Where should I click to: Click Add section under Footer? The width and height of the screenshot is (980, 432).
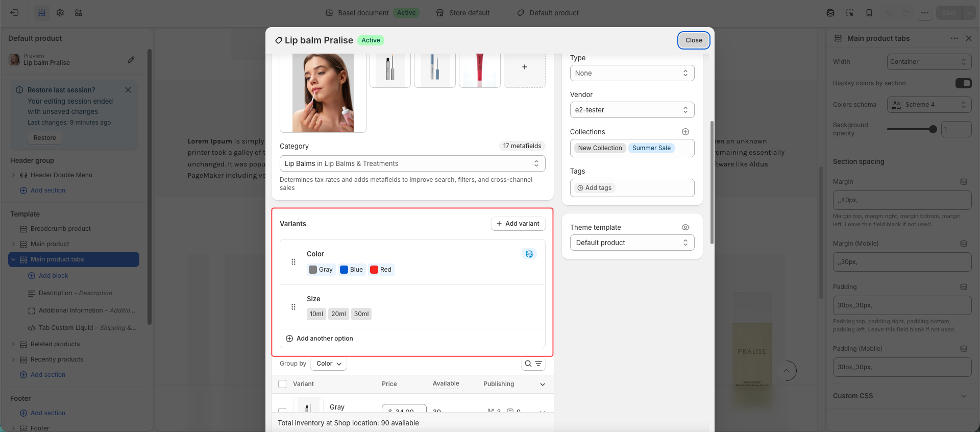click(x=43, y=413)
